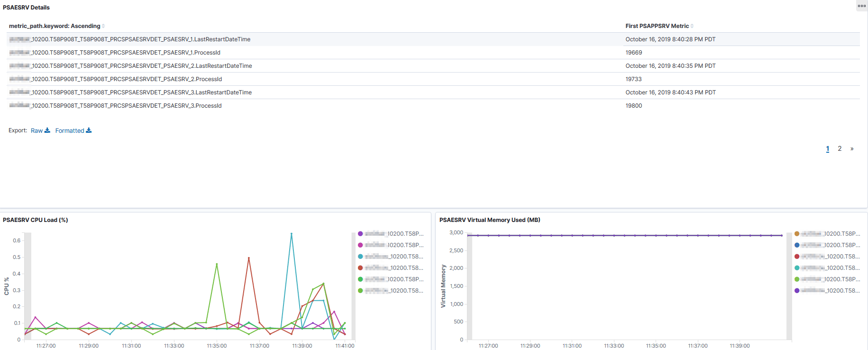Select page 1 in the pagination
868x350 pixels.
coord(828,149)
